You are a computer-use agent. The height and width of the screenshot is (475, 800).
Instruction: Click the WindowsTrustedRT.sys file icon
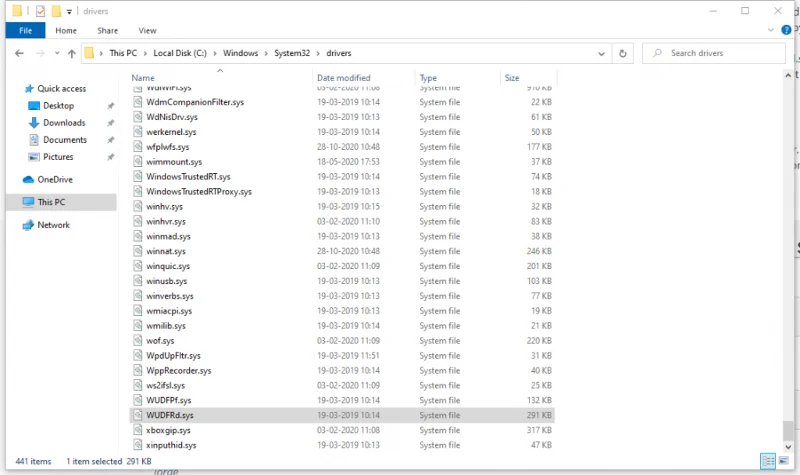click(137, 177)
